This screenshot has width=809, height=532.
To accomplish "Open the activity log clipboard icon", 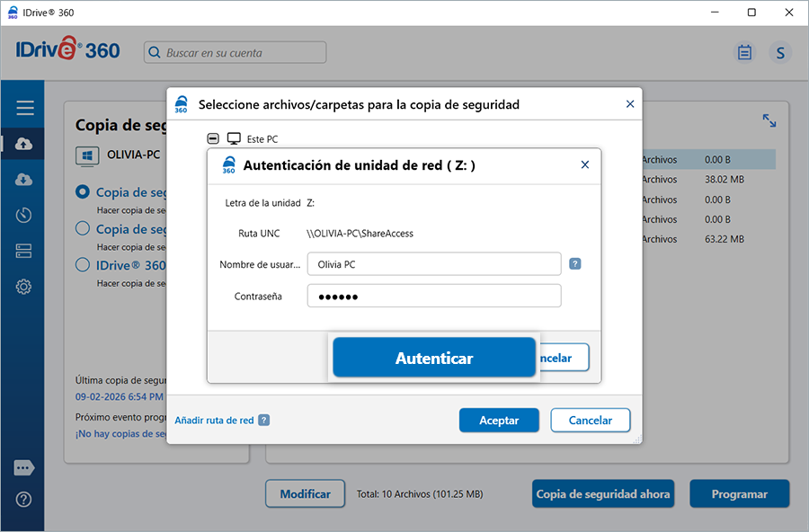I will 744,52.
